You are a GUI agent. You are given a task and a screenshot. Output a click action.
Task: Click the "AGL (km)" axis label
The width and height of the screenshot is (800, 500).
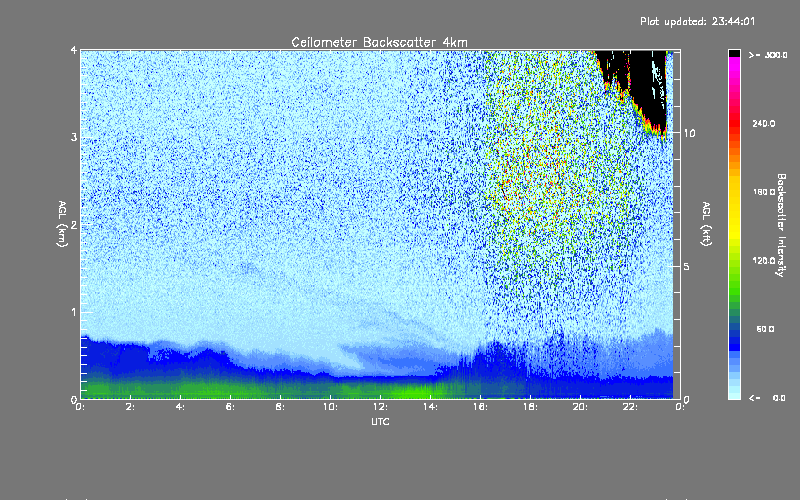(x=62, y=224)
